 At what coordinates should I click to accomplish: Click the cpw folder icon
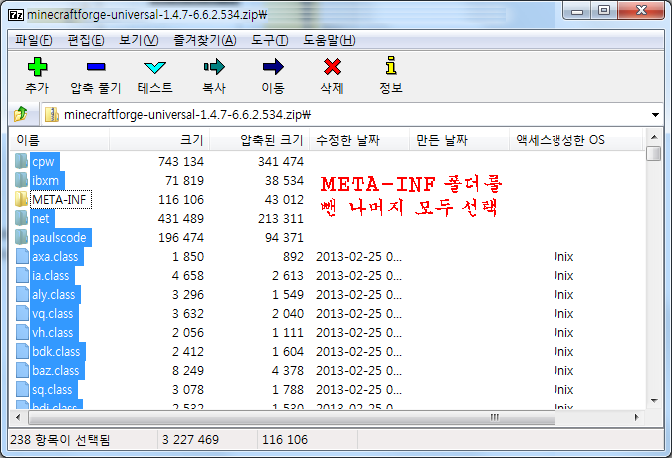click(x=21, y=162)
